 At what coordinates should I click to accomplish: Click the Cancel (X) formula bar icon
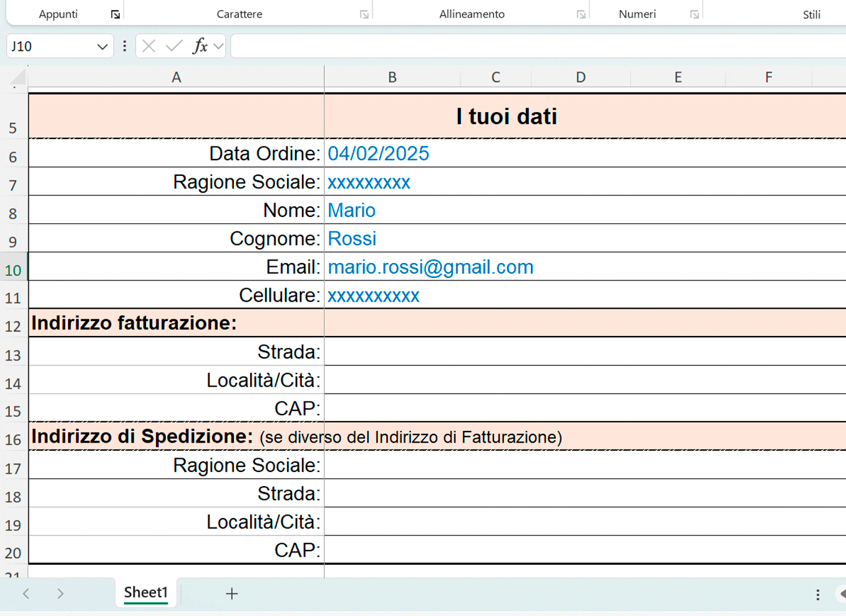click(148, 46)
